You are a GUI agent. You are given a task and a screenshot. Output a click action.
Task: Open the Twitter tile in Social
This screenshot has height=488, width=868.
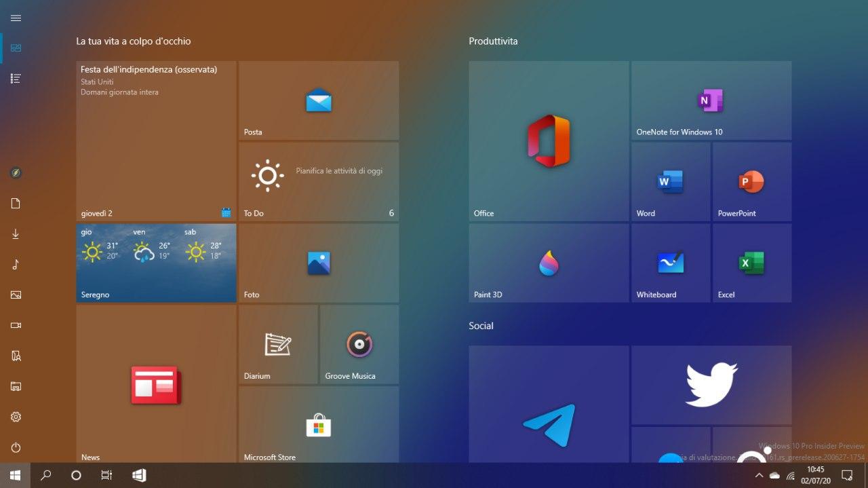[711, 386]
